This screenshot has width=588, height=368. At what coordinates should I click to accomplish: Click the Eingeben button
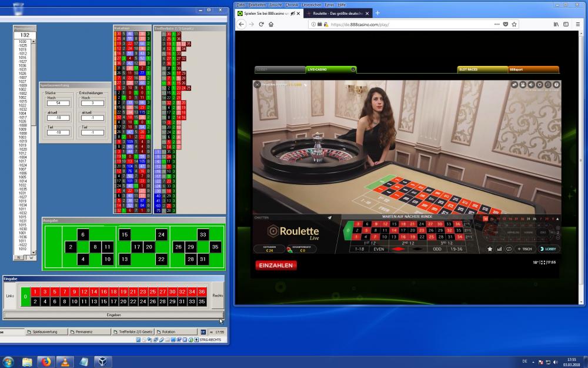113,315
